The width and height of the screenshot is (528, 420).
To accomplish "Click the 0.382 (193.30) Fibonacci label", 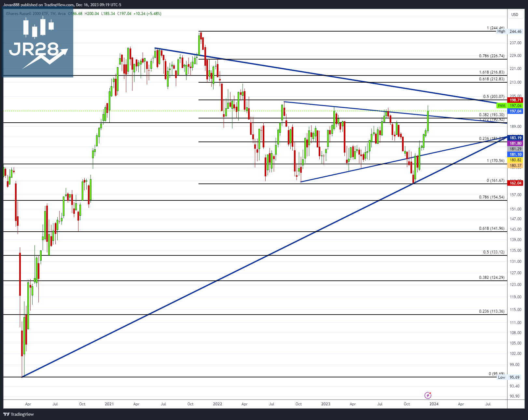I will [492, 115].
